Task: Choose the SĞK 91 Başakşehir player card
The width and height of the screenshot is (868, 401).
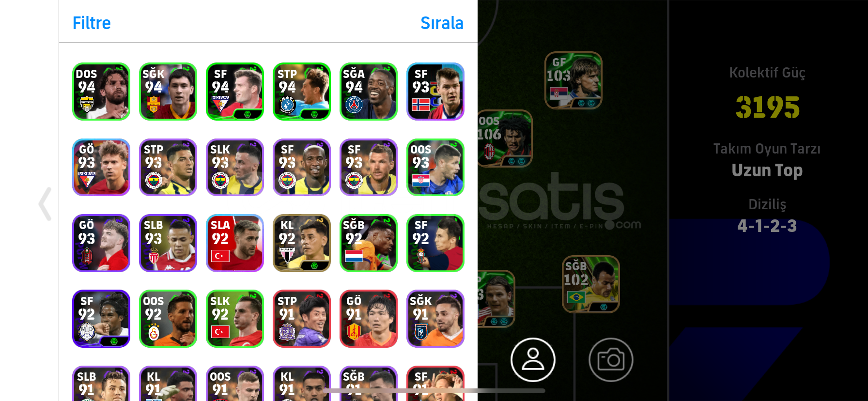Action: tap(435, 319)
